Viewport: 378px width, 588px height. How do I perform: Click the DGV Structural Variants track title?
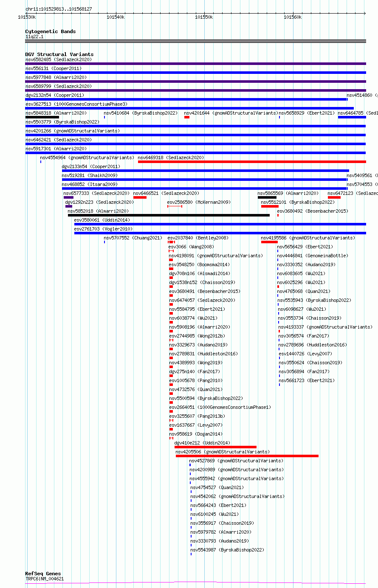point(59,54)
